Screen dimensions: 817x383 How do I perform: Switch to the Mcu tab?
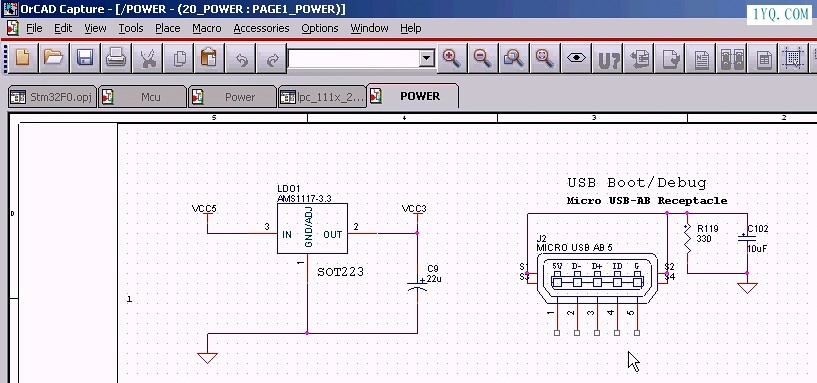(143, 97)
